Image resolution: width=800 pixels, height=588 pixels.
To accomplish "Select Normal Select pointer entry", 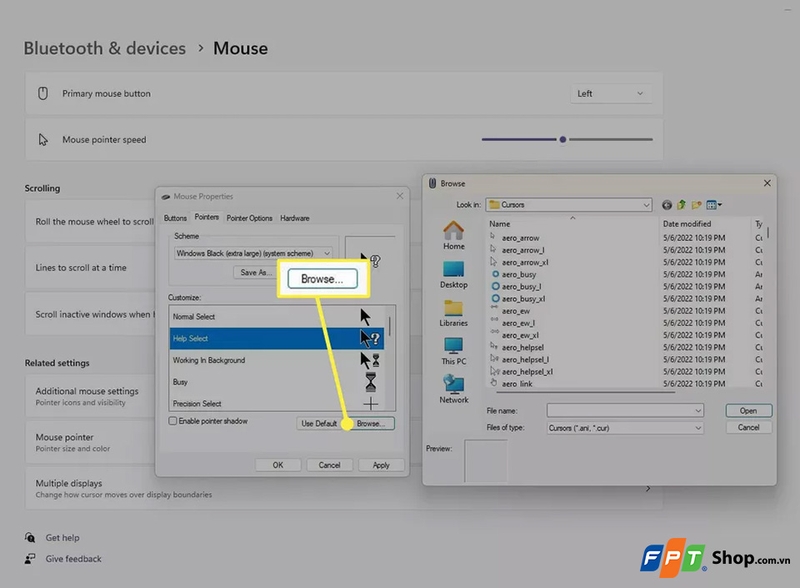I will pyautogui.click(x=277, y=316).
